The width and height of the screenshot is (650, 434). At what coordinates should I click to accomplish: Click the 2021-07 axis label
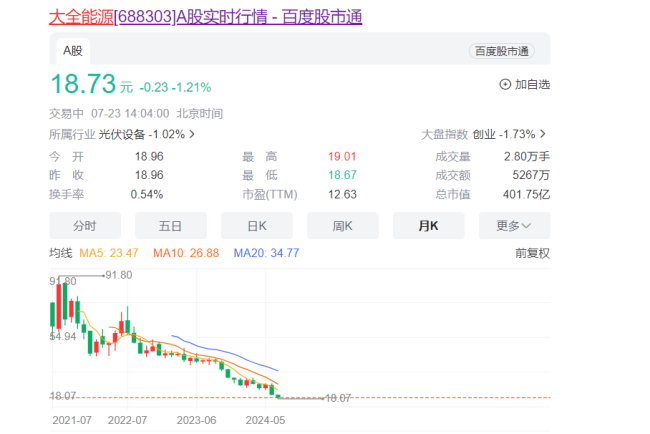tap(72, 420)
